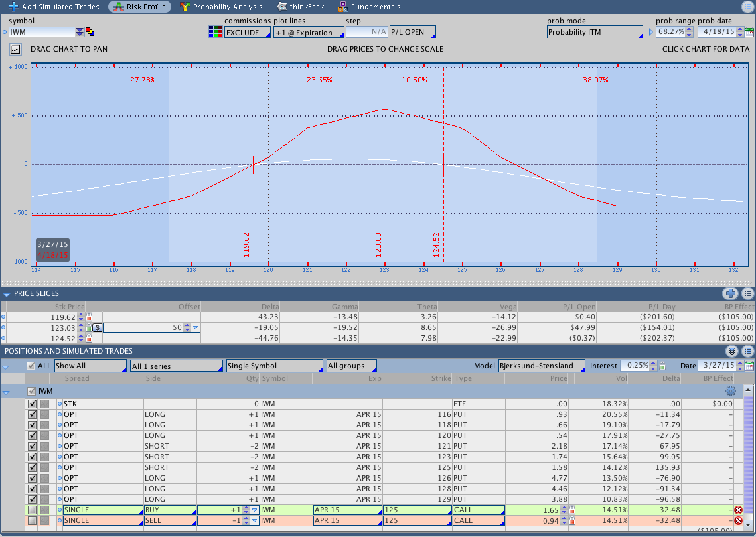756x537 pixels.
Task: Remove the simulated SELL 125 CALL trade
Action: 738,520
